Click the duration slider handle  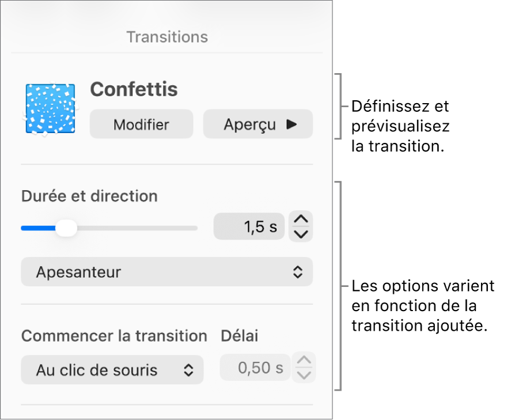(67, 228)
